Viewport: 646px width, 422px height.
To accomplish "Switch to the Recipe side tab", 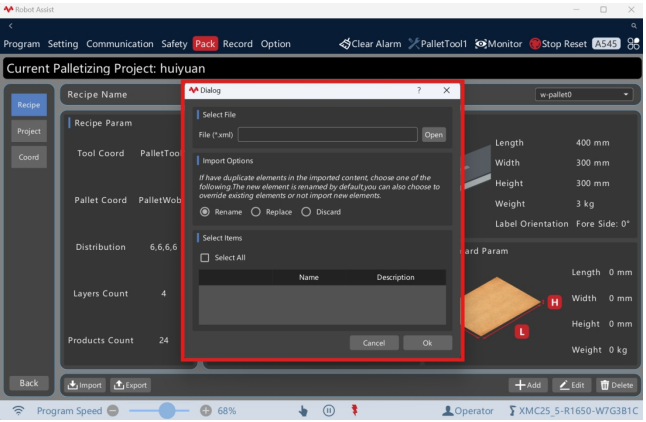I will 29,105.
